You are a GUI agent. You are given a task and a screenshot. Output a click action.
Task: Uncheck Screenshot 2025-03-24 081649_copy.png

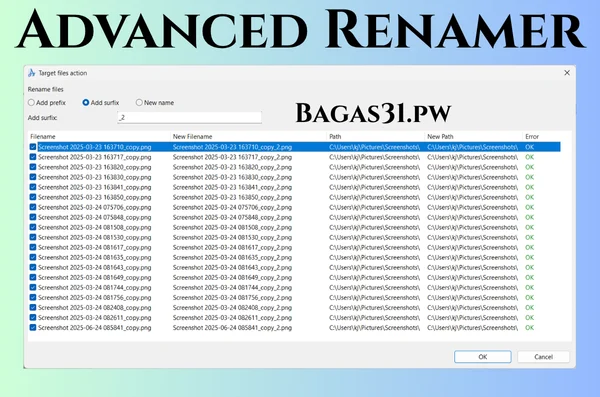(x=33, y=278)
